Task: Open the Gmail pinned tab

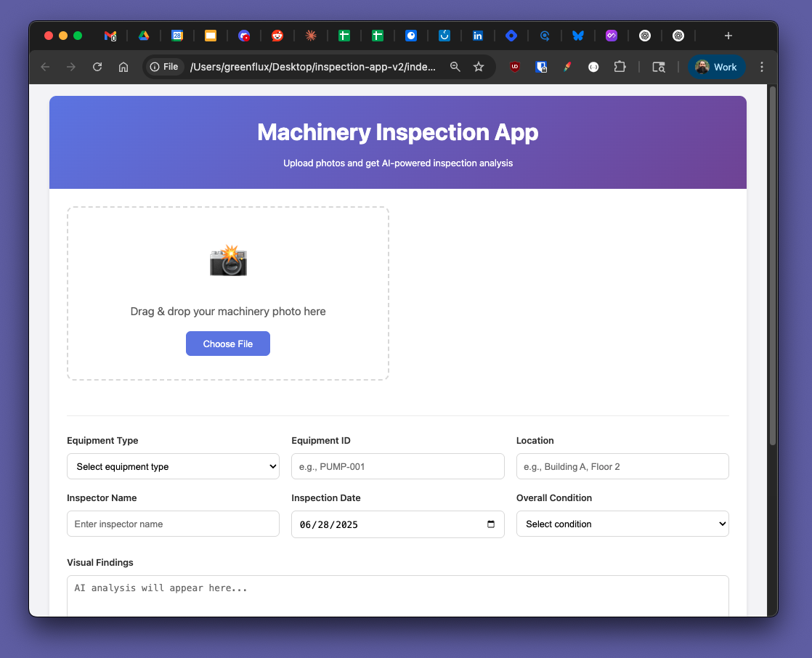Action: [x=110, y=36]
